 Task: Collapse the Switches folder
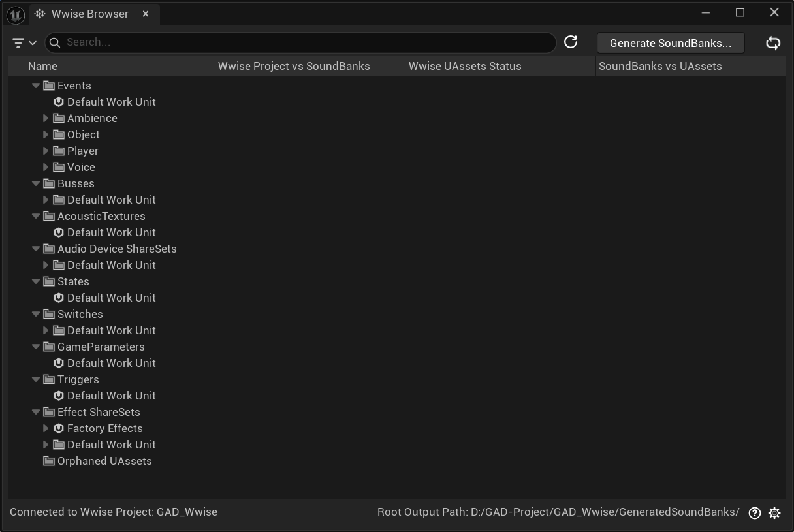[36, 314]
